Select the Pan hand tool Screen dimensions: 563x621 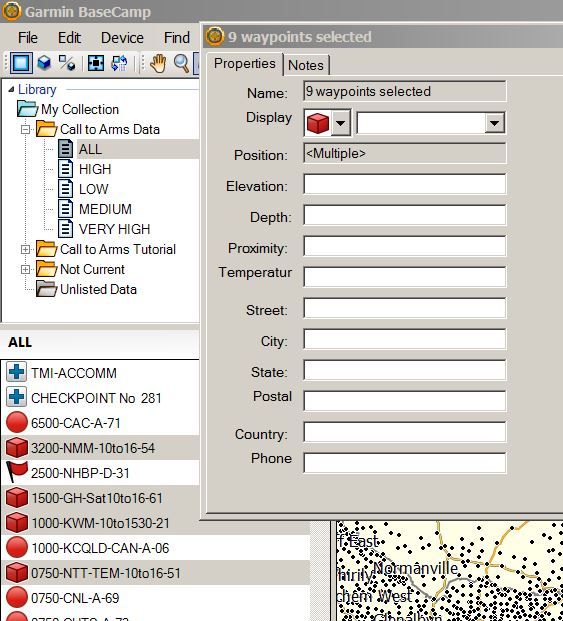(158, 63)
